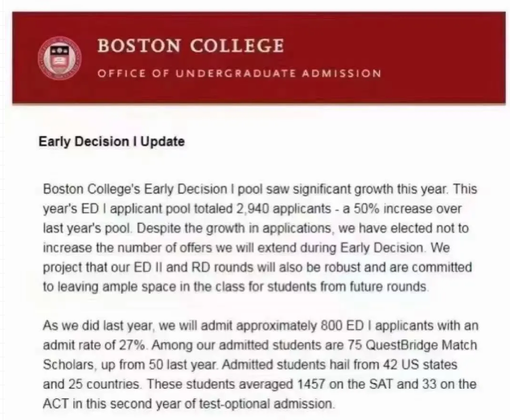Click the ED II and RD rounds line

tap(257, 267)
